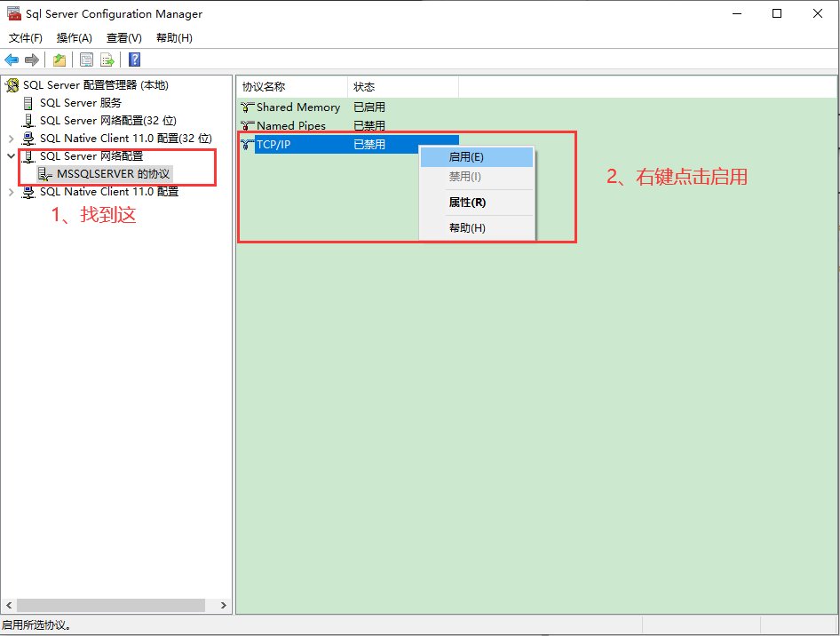
Task: Maximize the Configuration Manager window
Action: (777, 13)
